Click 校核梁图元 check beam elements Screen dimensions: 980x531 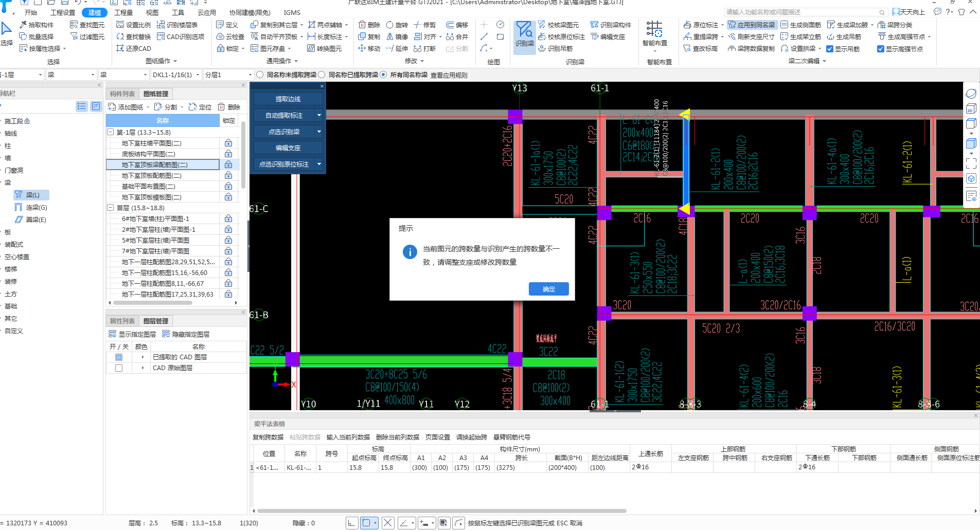pyautogui.click(x=558, y=25)
